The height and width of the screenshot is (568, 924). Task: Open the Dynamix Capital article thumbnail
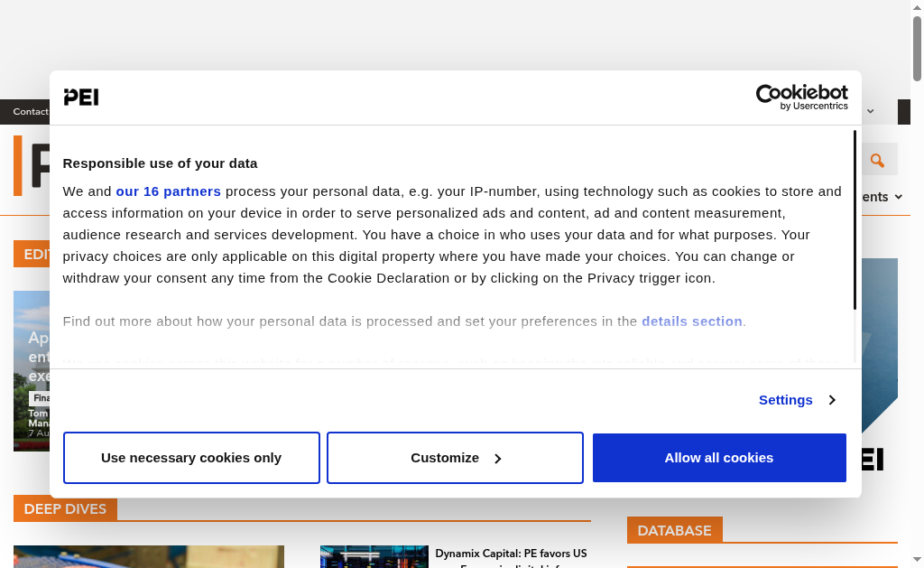pyautogui.click(x=374, y=557)
